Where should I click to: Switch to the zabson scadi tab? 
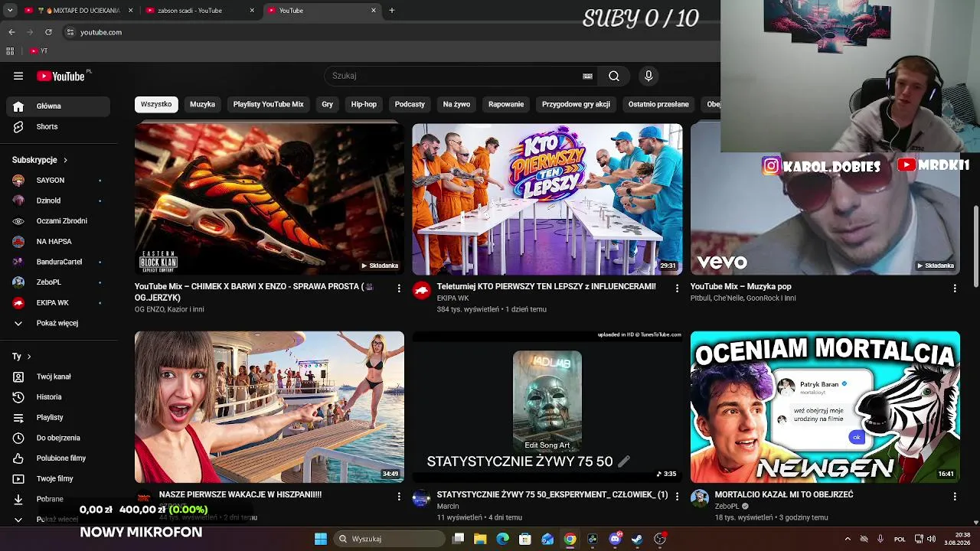[201, 11]
